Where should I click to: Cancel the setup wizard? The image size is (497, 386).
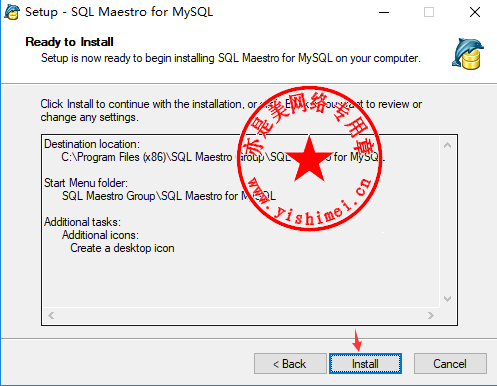pos(450,363)
